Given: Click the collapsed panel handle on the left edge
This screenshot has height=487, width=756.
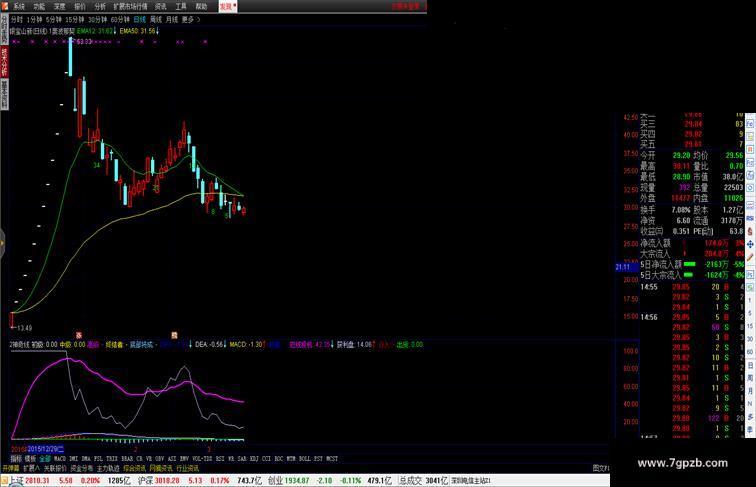Looking at the screenshot, I should pyautogui.click(x=2, y=244).
